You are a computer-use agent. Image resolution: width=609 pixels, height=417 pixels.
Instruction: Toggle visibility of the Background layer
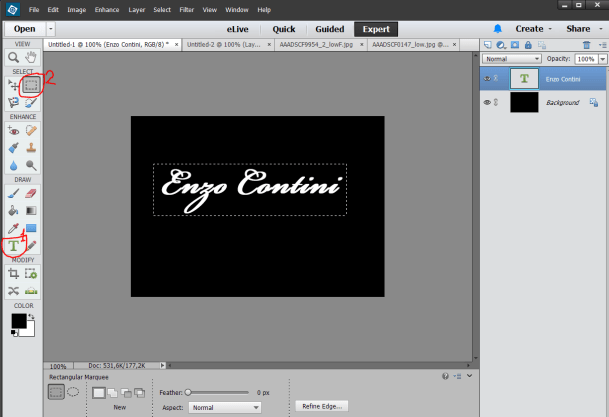tap(487, 101)
